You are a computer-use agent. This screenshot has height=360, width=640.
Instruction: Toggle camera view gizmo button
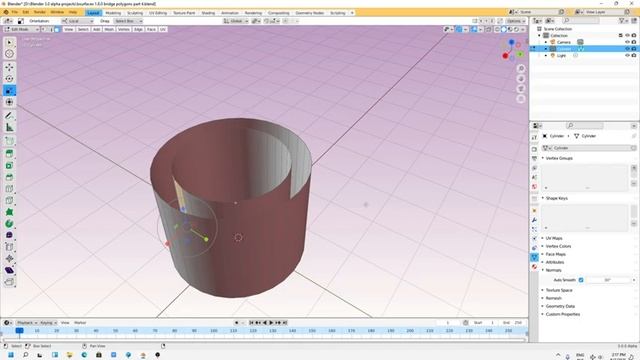(x=521, y=89)
